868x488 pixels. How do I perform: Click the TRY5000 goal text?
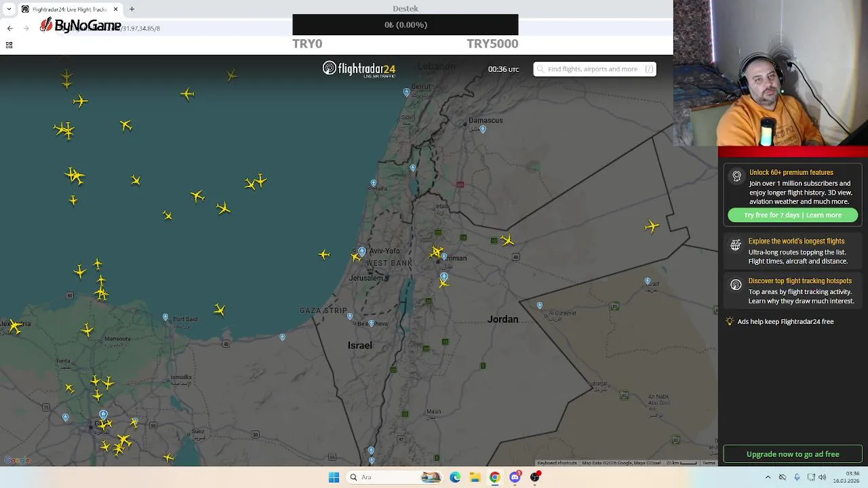tap(492, 43)
